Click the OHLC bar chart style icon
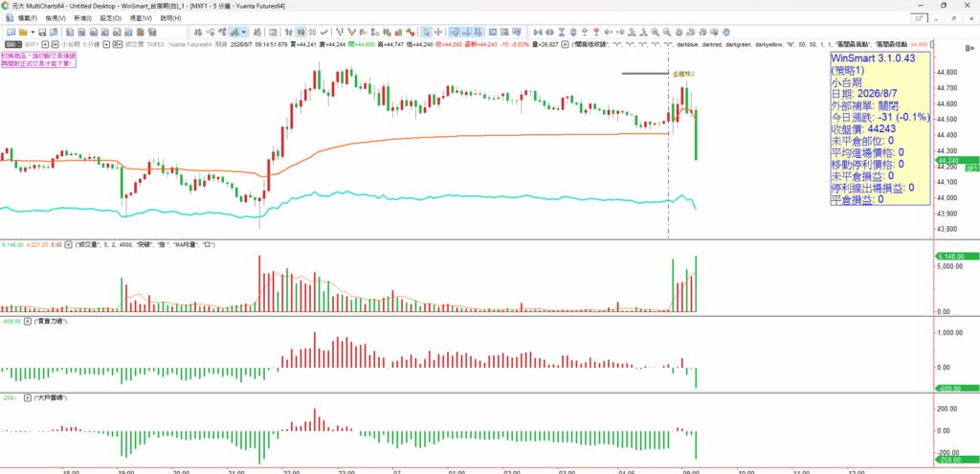The width and height of the screenshot is (980, 474). (289, 32)
